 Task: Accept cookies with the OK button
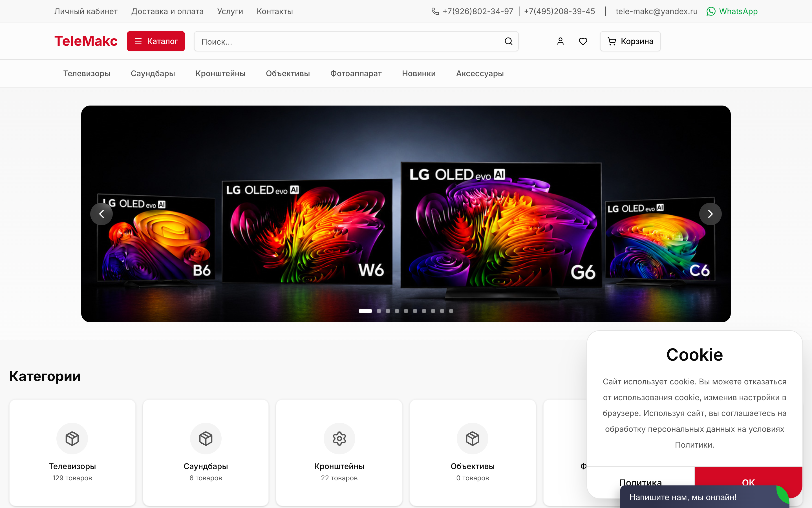click(x=748, y=482)
